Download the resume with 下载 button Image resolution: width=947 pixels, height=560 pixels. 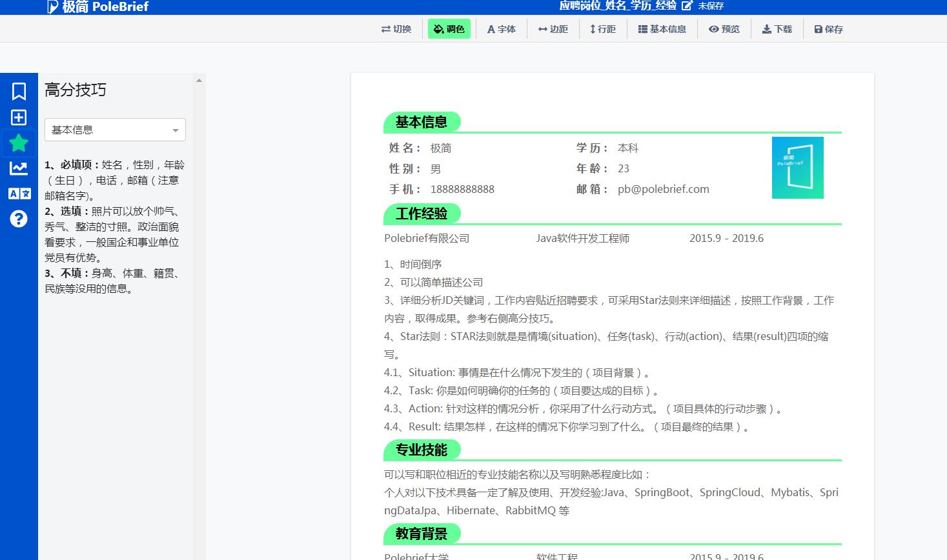777,28
